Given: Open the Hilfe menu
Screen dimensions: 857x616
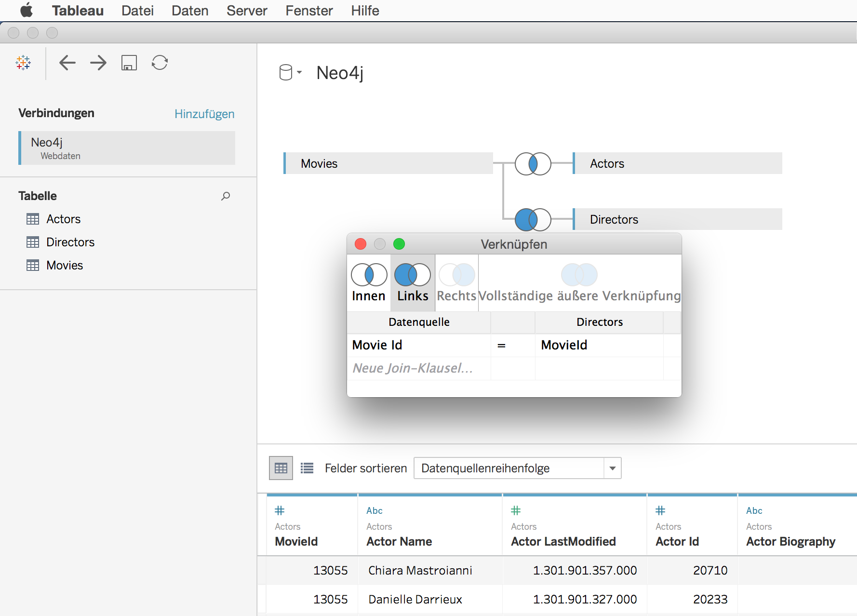Looking at the screenshot, I should point(365,11).
